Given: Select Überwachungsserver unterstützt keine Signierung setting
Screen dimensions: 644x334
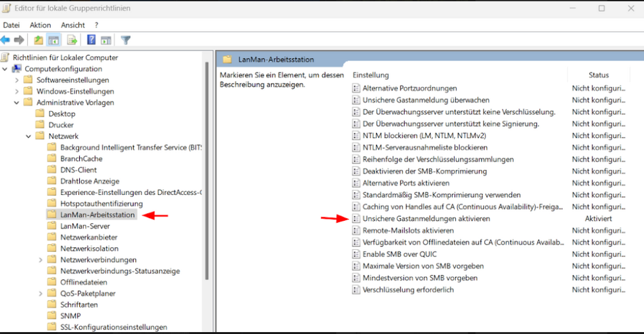Looking at the screenshot, I should click(451, 124).
